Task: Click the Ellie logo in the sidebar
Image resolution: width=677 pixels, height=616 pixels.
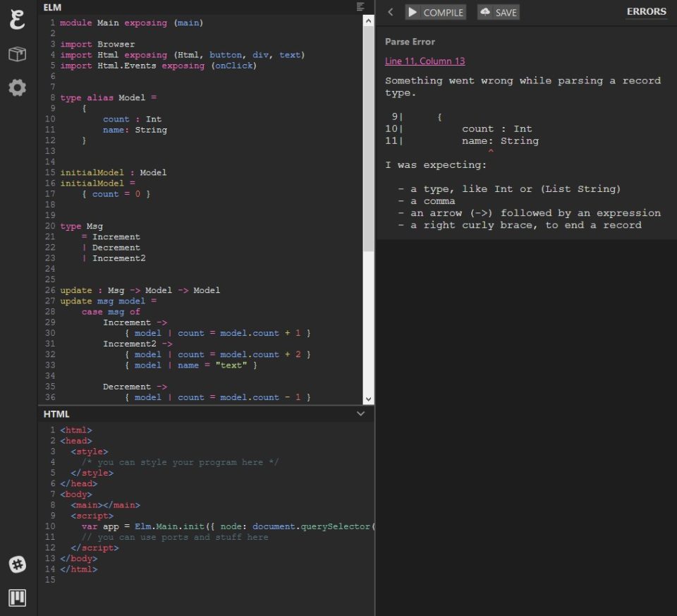Action: tap(17, 20)
